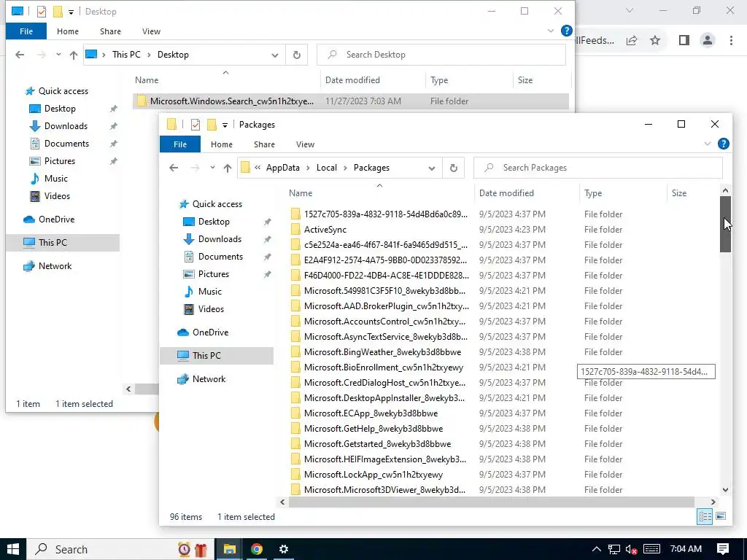The image size is (747, 560).
Task: Sort Packages list by Size column
Action: coord(679,192)
